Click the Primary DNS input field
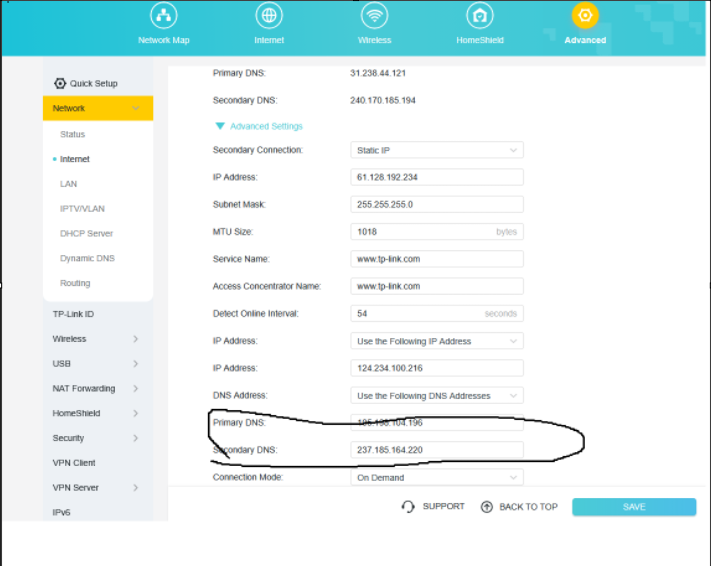Image resolution: width=711 pixels, height=566 pixels. (x=437, y=423)
